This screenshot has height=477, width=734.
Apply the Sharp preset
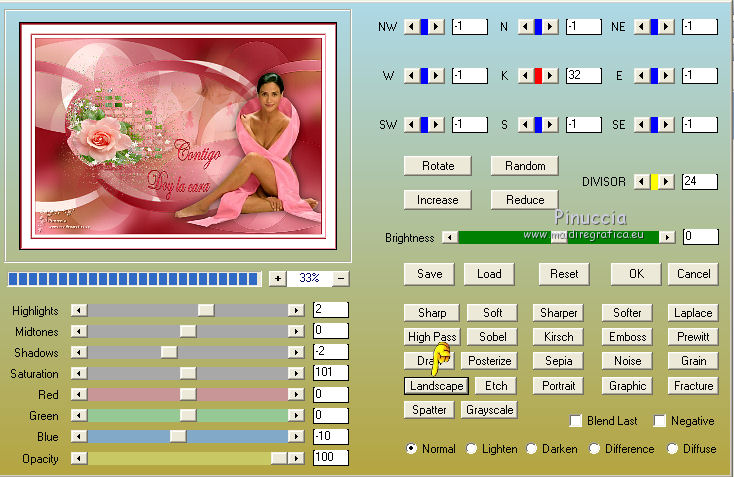coord(432,313)
